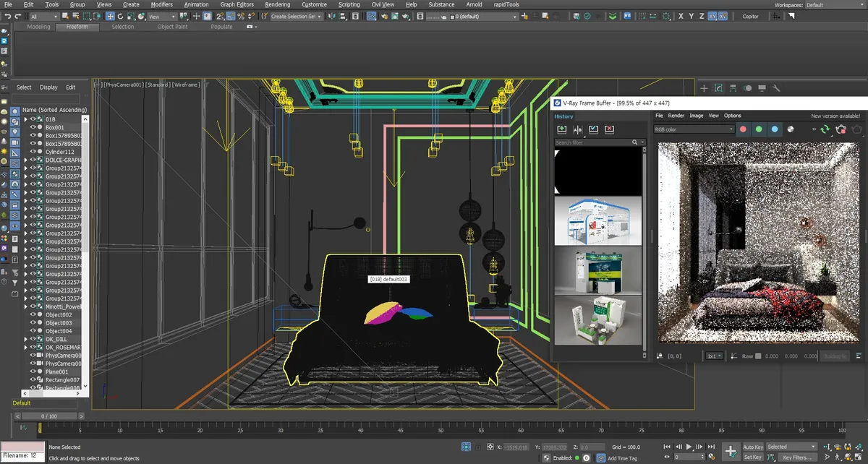Open the Render menu in V-Ray Frame Buffer

pyautogui.click(x=676, y=116)
